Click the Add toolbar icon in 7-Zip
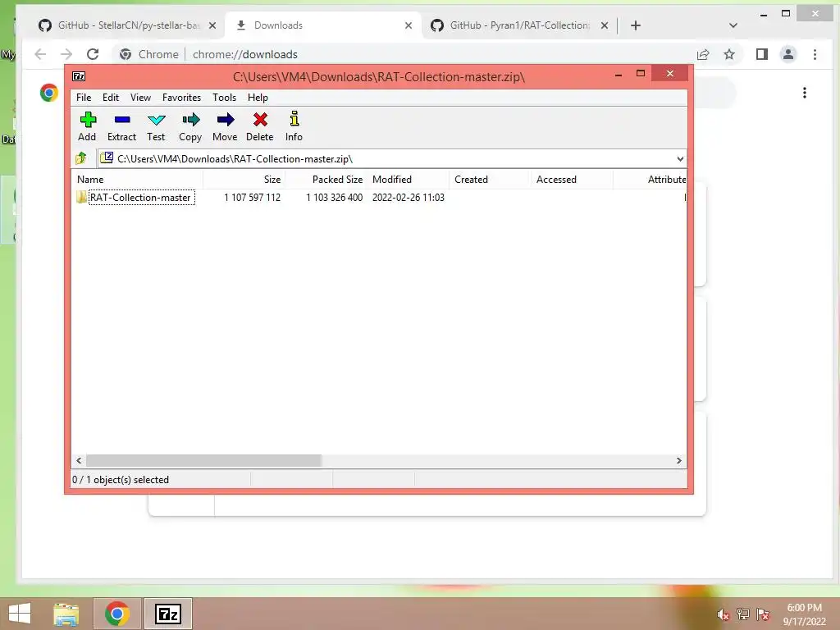The width and height of the screenshot is (840, 630). [x=87, y=120]
